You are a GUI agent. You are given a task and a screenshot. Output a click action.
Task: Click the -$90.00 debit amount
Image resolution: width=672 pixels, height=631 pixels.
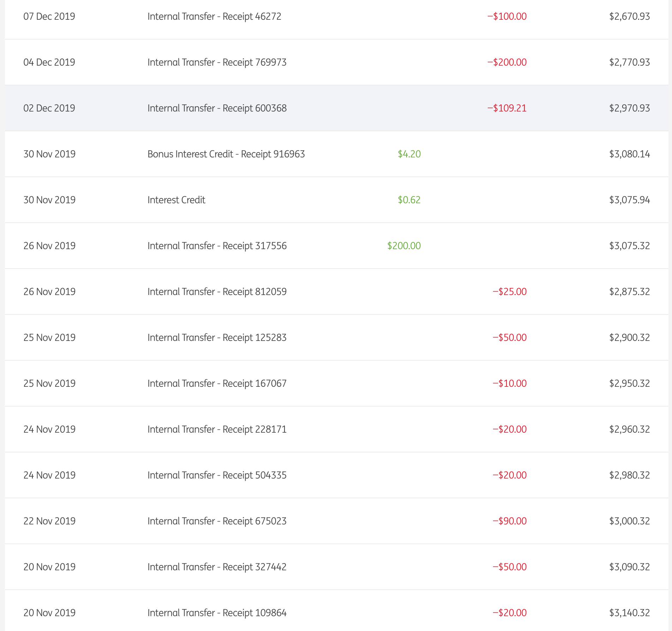tap(509, 521)
